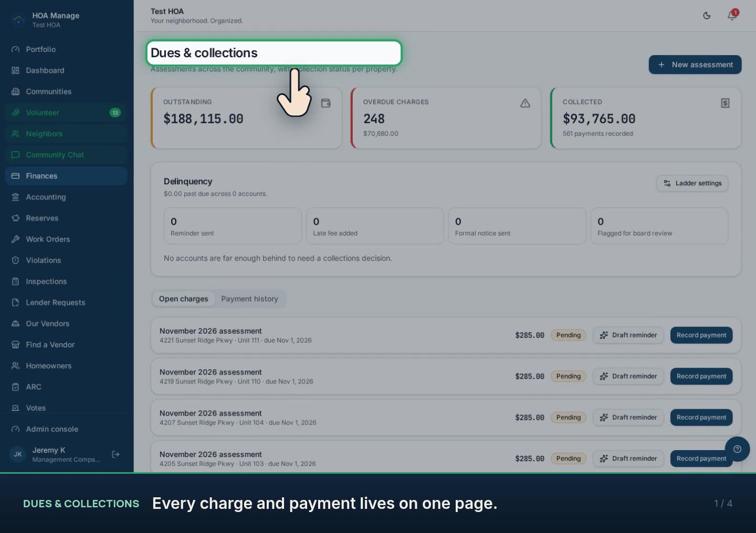Click the Test HOA page title

(x=167, y=11)
